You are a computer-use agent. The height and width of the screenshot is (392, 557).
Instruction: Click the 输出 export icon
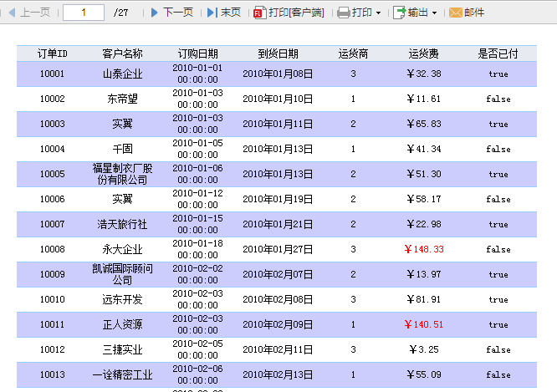tap(399, 13)
